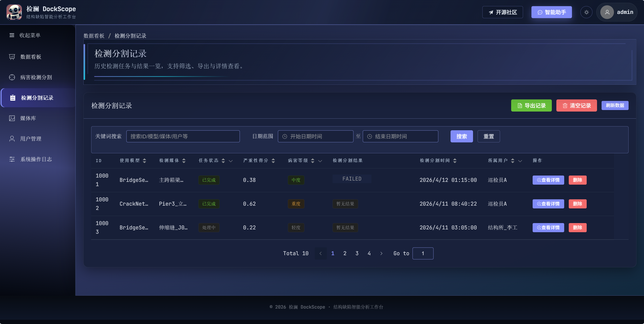This screenshot has width=644, height=324.
Task: Open the 任务状态 filter dropdown chevron
Action: 231,161
